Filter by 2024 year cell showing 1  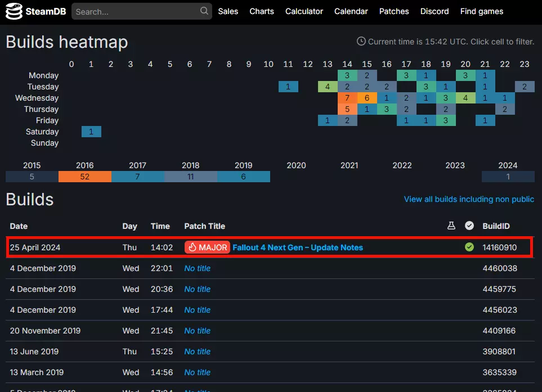click(508, 177)
